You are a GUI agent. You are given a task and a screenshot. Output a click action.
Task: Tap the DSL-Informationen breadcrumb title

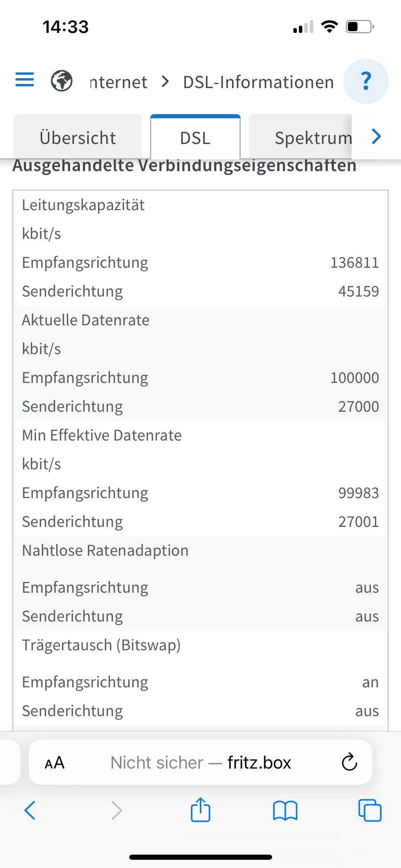coord(258,82)
